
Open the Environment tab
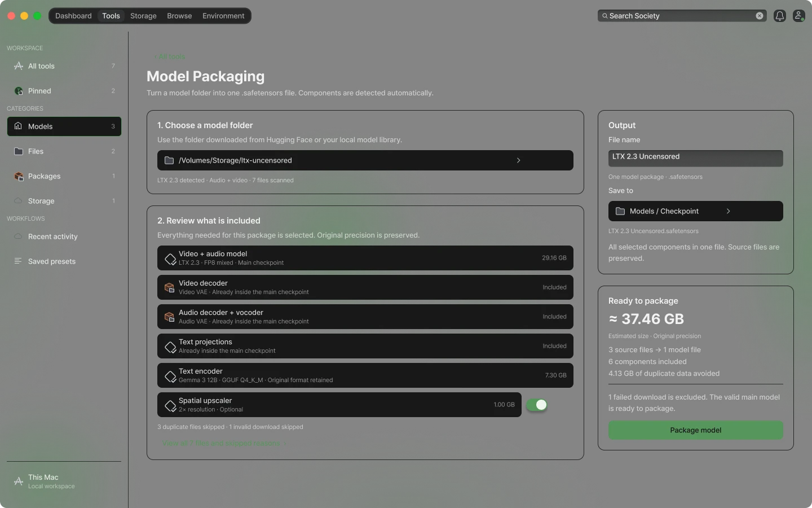click(223, 16)
